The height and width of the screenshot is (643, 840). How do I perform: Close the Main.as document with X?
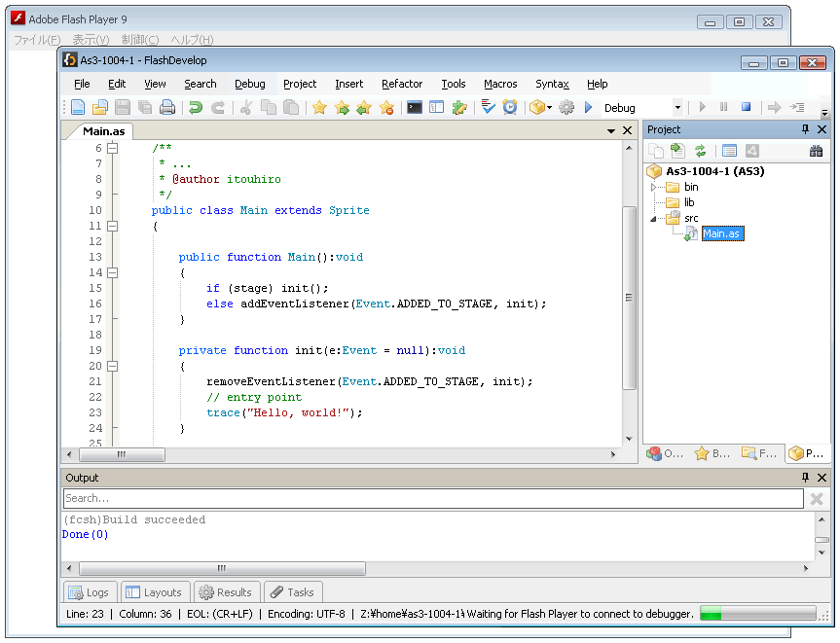[x=627, y=130]
